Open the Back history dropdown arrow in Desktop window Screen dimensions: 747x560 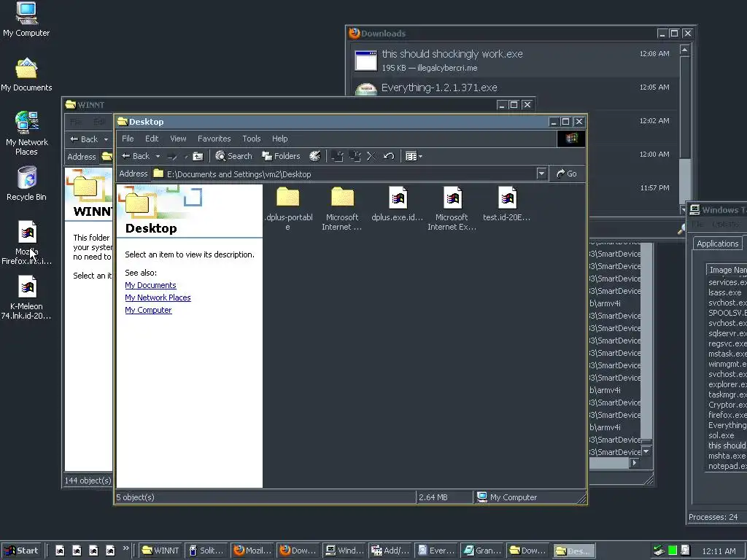pyautogui.click(x=158, y=156)
